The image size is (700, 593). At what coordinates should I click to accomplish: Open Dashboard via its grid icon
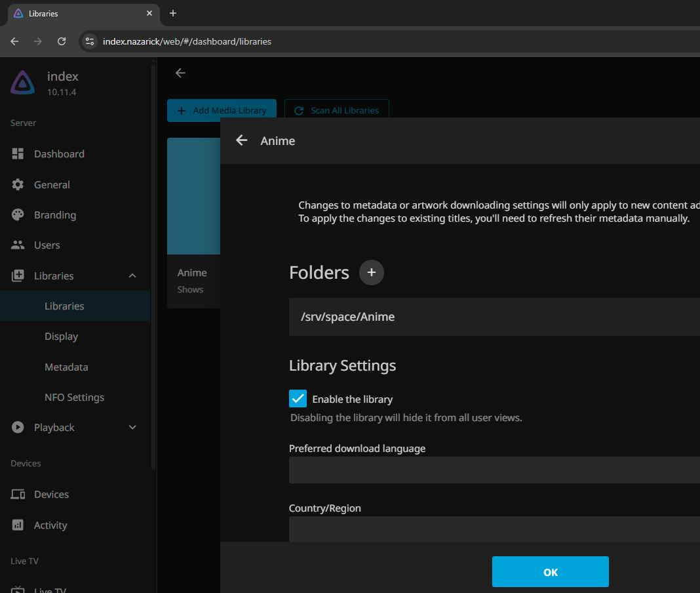point(18,153)
